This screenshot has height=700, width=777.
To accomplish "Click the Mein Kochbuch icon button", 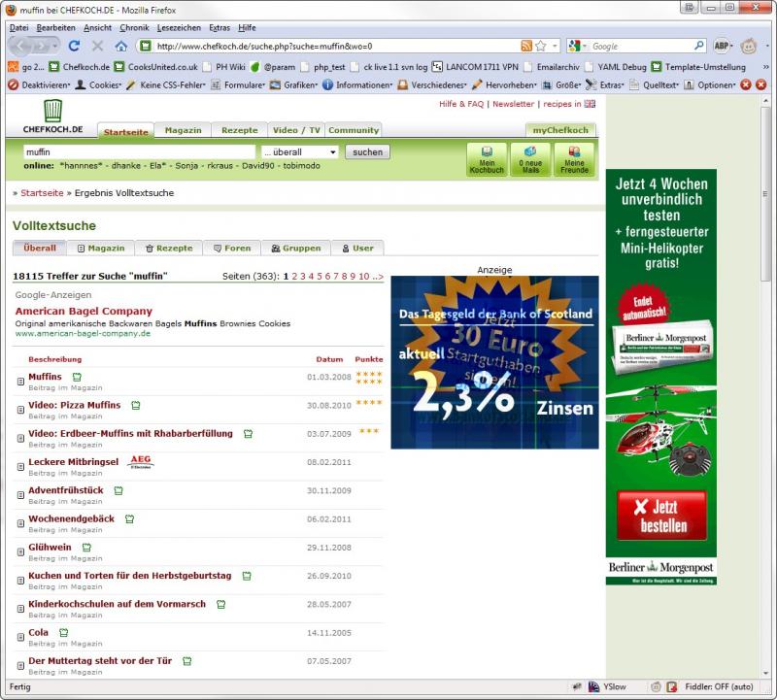I will pyautogui.click(x=487, y=159).
